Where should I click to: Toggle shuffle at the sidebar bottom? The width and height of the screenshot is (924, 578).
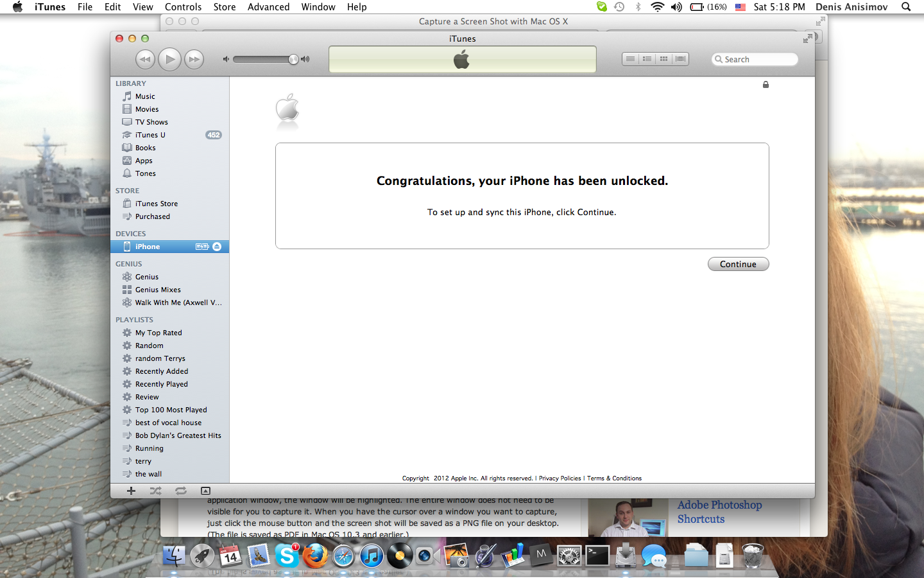coord(155,491)
